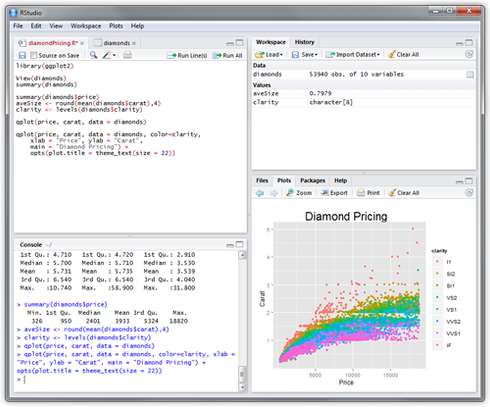Click the console working directory arrow icon
The image size is (490, 407).
pyautogui.click(x=49, y=245)
